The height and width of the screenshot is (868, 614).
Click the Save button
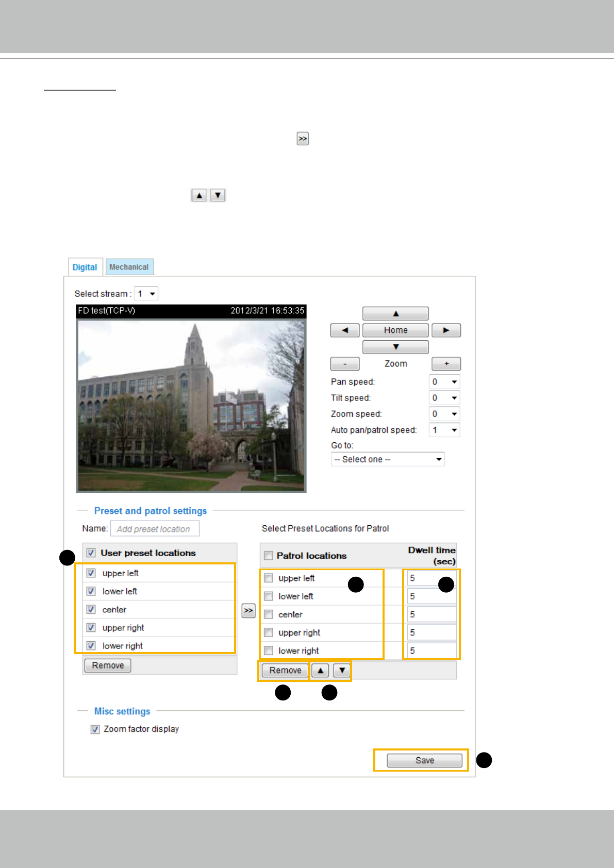click(x=424, y=761)
